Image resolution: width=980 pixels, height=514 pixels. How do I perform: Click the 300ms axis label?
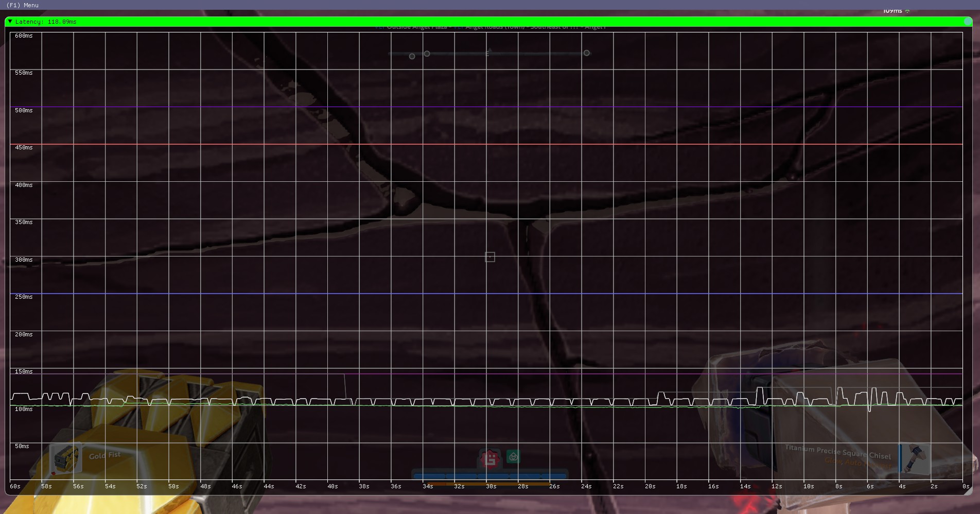point(24,260)
